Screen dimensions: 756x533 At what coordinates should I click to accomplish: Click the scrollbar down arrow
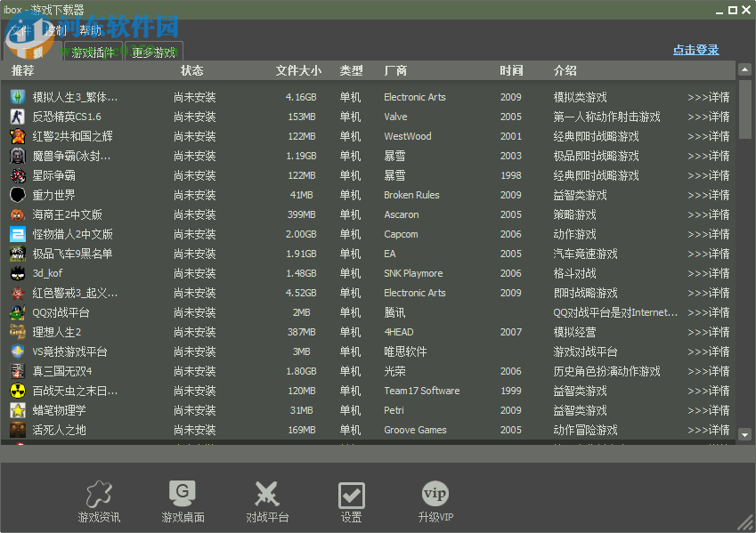point(745,435)
